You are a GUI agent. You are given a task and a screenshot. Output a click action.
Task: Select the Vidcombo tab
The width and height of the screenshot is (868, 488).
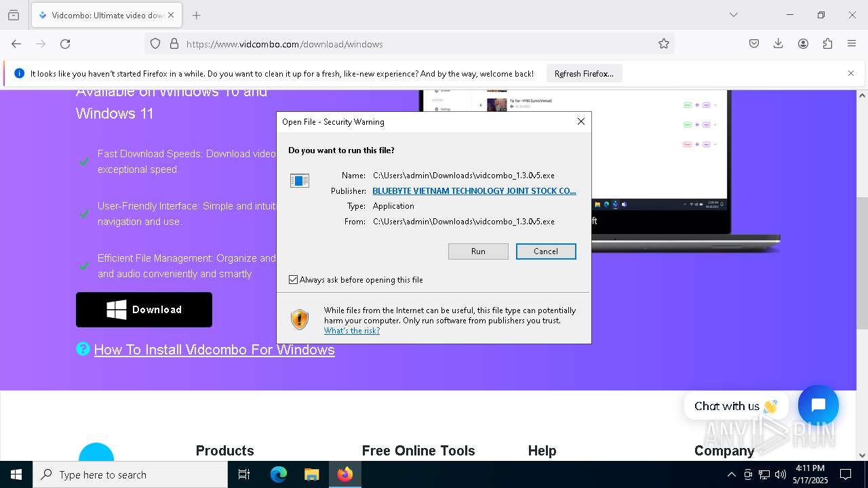pyautogui.click(x=106, y=15)
